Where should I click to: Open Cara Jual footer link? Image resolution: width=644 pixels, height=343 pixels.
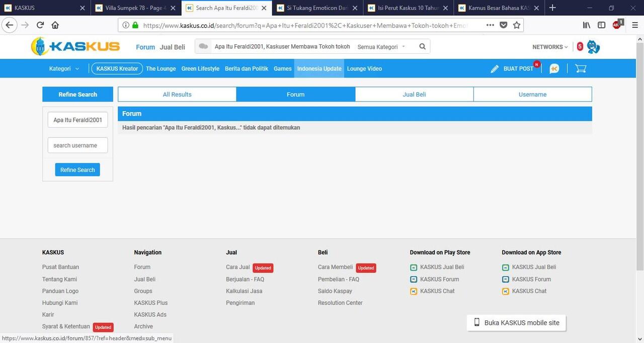point(238,268)
